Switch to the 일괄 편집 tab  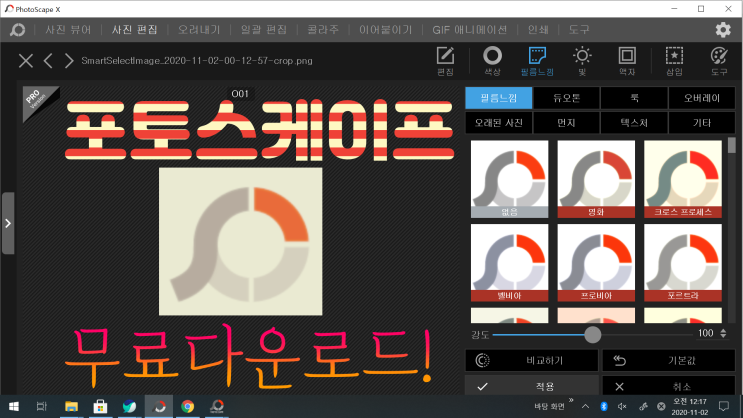pos(264,30)
